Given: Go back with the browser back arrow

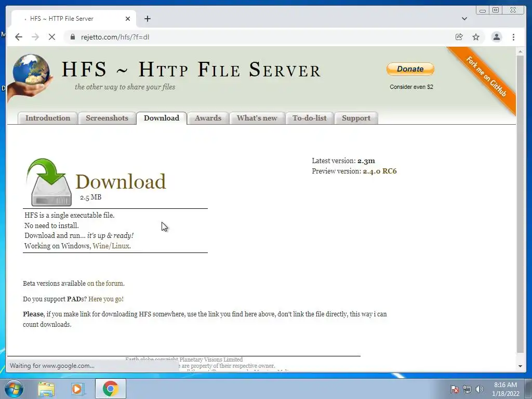Looking at the screenshot, I should coord(19,37).
